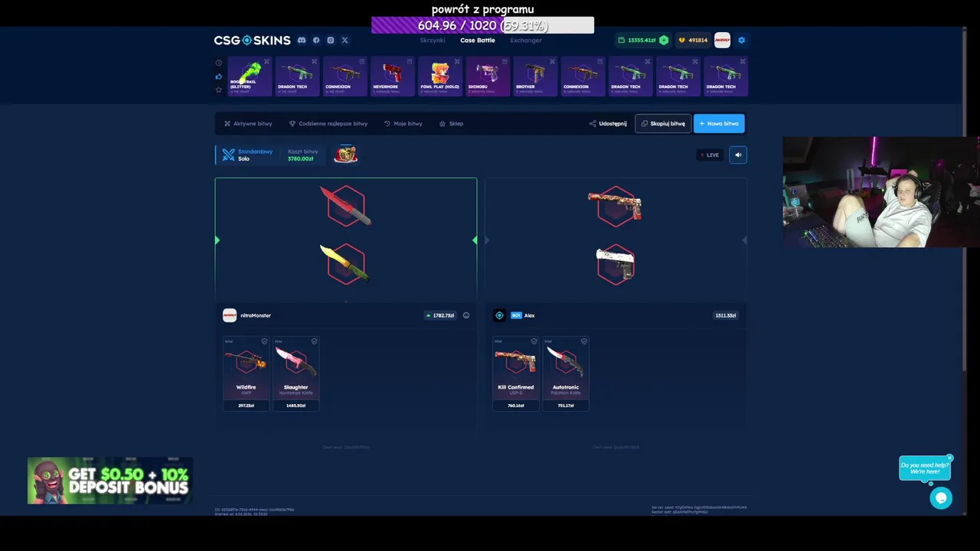Create a battle with Nowa bitwa
The height and width of the screenshot is (551, 980).
pos(719,123)
